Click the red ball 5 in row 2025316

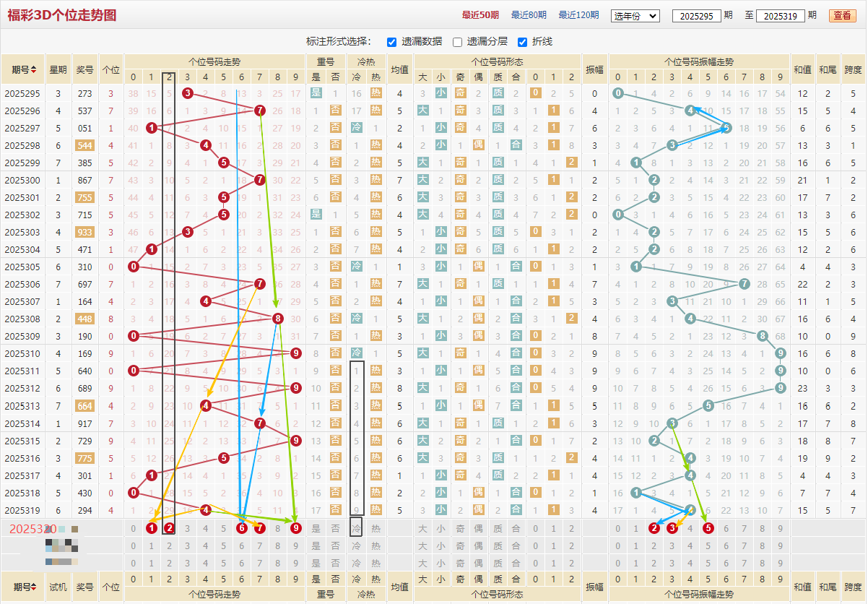point(224,458)
